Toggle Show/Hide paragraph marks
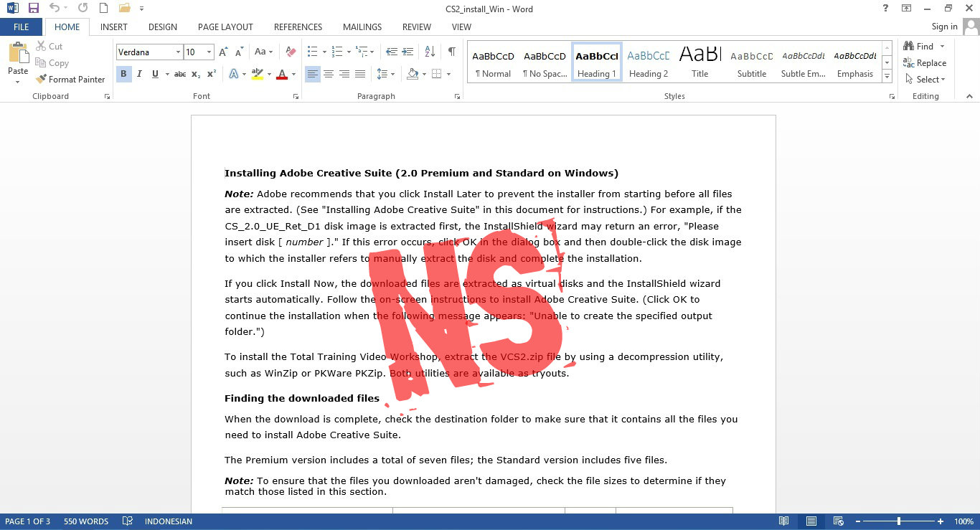980x530 pixels. 451,52
